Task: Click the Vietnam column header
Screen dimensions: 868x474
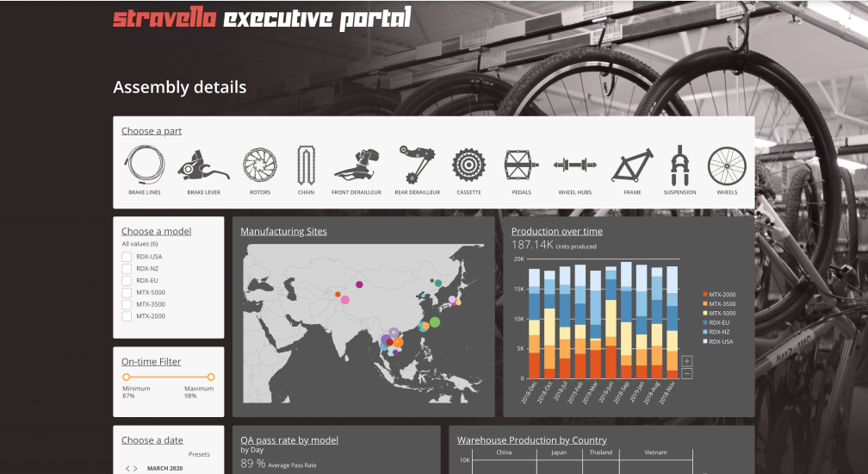Action: tap(655, 452)
